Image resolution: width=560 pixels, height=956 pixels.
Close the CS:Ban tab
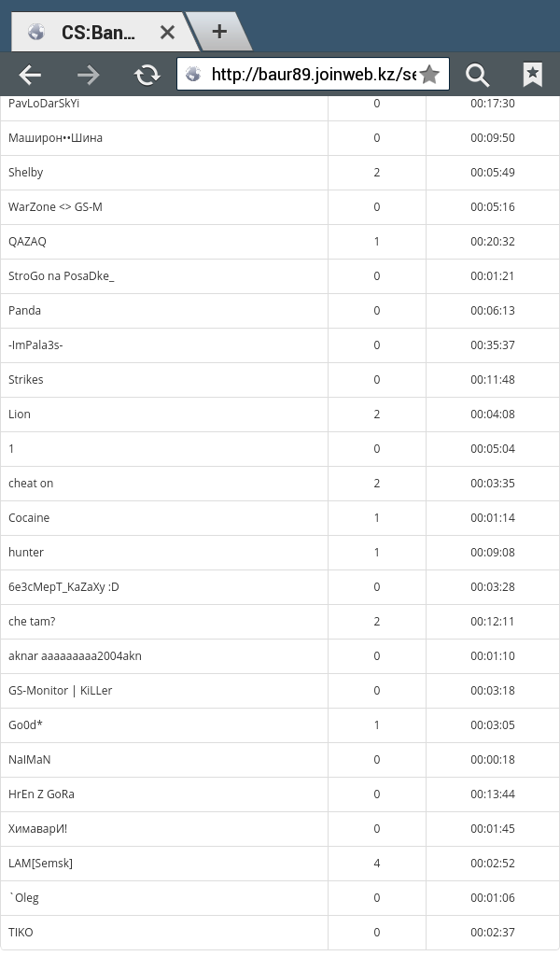point(167,33)
